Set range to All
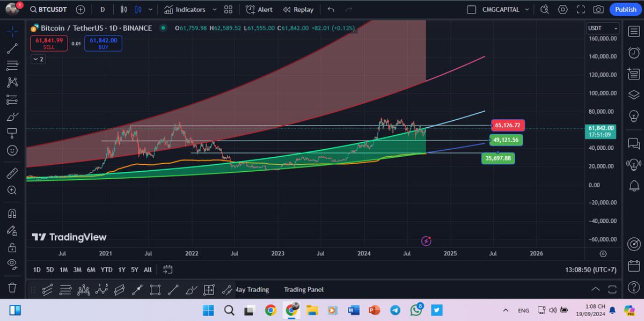The width and height of the screenshot is (644, 321). (x=148, y=269)
